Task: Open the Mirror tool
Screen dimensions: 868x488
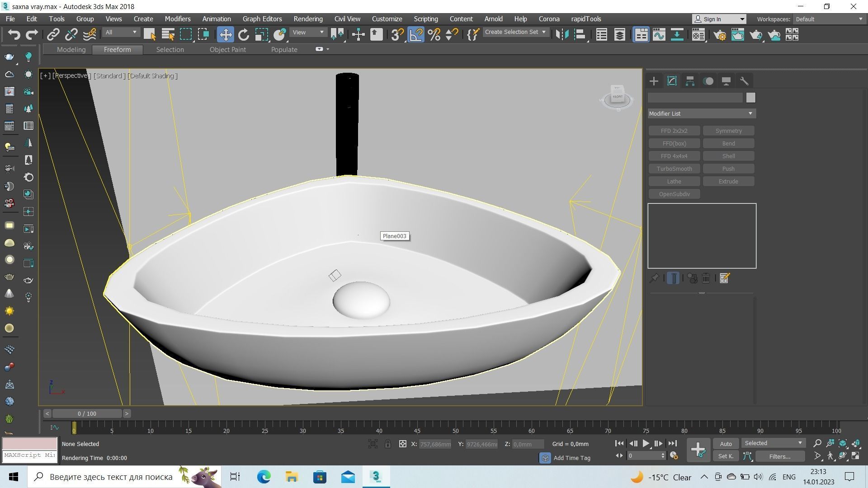Action: click(x=561, y=34)
